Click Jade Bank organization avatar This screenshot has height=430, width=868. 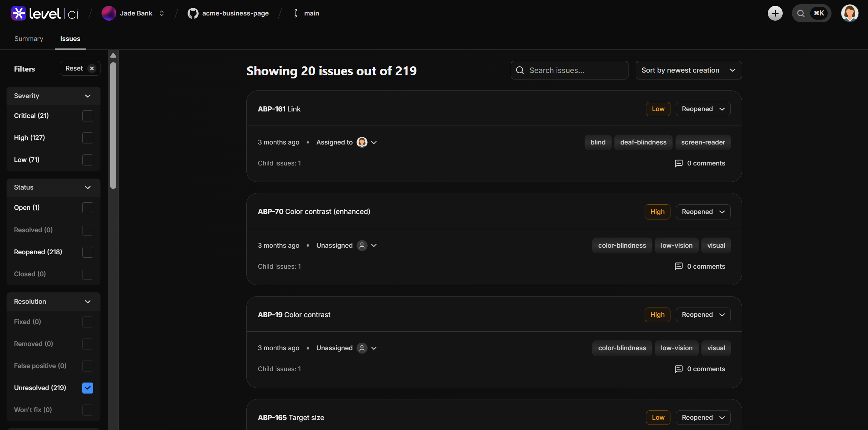point(109,13)
